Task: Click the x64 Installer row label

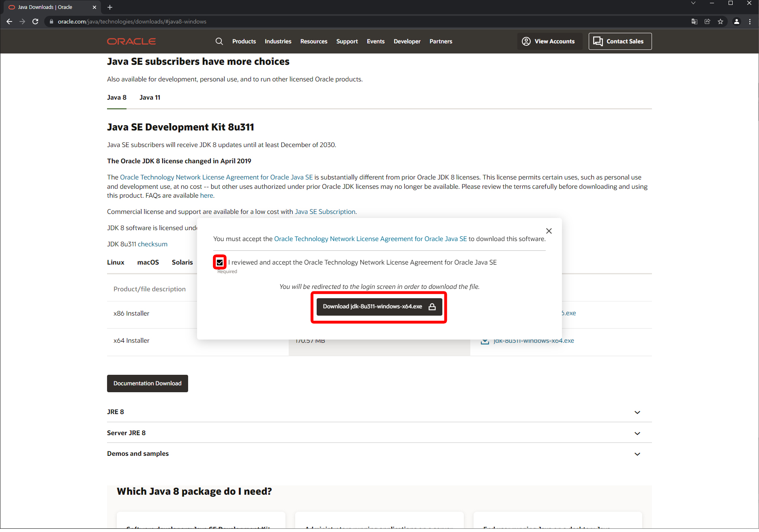Action: pyautogui.click(x=131, y=341)
